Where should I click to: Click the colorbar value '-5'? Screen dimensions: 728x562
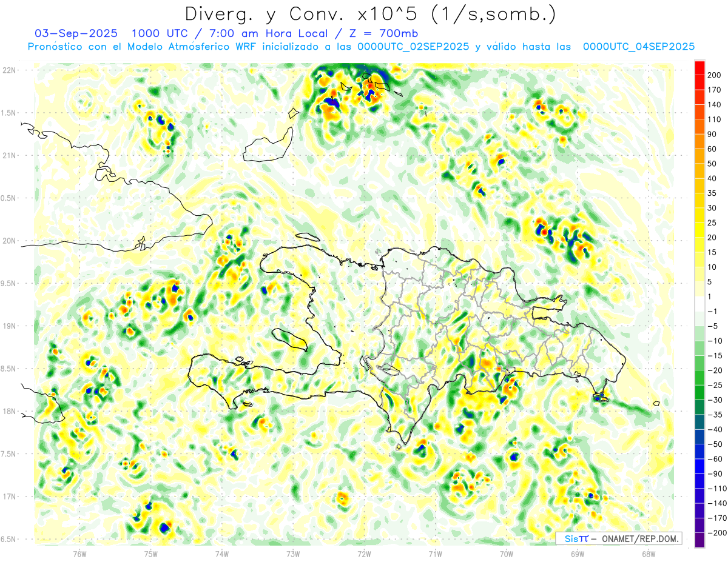[x=712, y=326]
